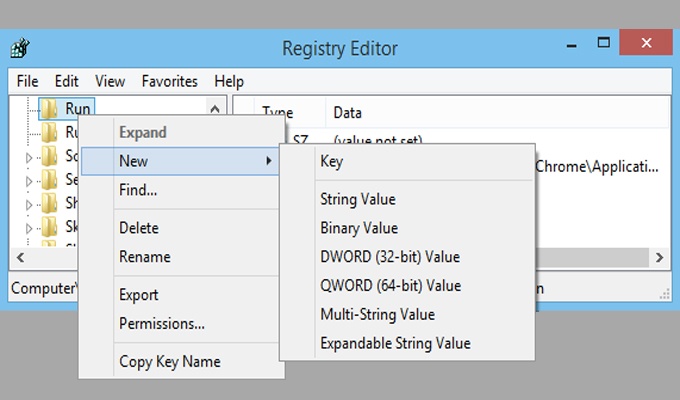
Task: Open the Favorites menu
Action: (x=169, y=81)
